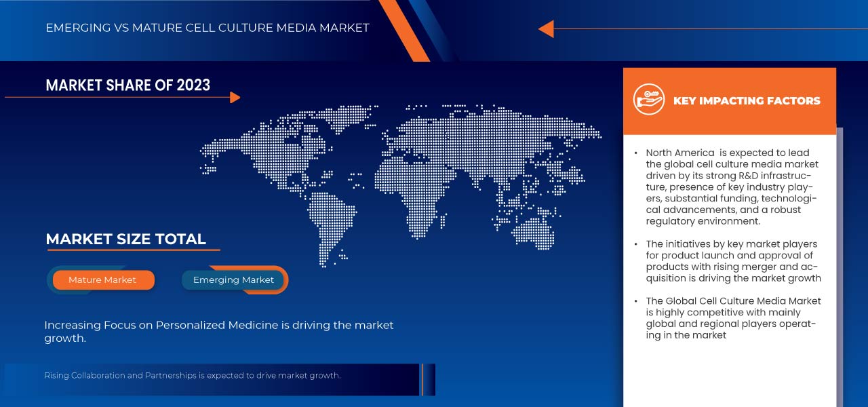
Task: Click the orange vertical bar on bottom banner
Action: [x=422, y=379]
